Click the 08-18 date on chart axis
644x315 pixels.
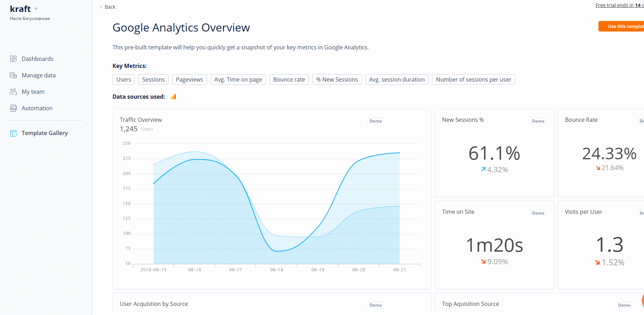tap(277, 270)
